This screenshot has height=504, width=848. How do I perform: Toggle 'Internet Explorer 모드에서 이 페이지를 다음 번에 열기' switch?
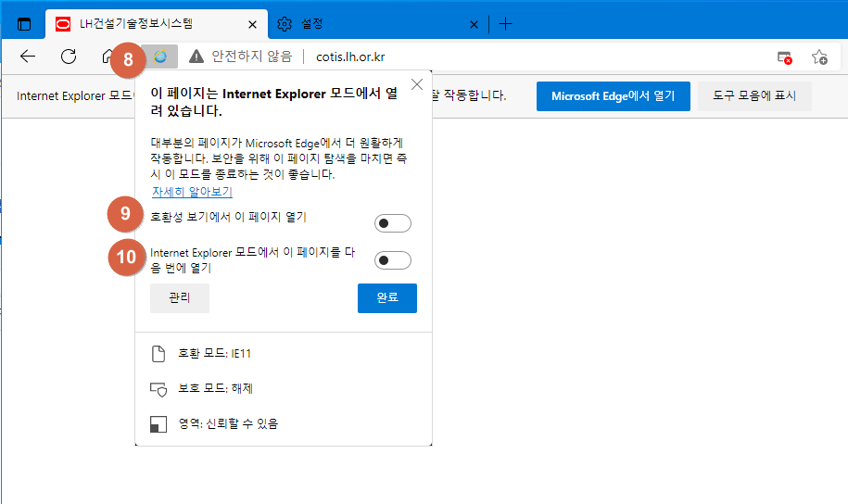(393, 260)
